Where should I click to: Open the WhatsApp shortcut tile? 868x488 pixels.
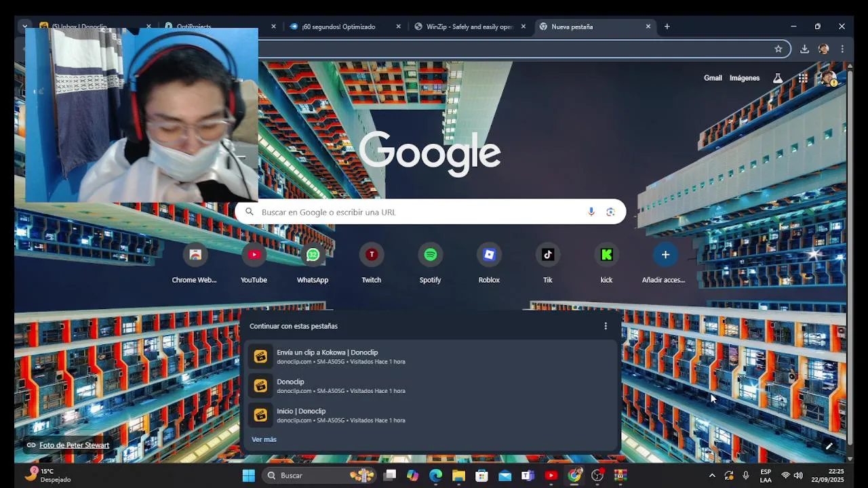pyautogui.click(x=313, y=264)
